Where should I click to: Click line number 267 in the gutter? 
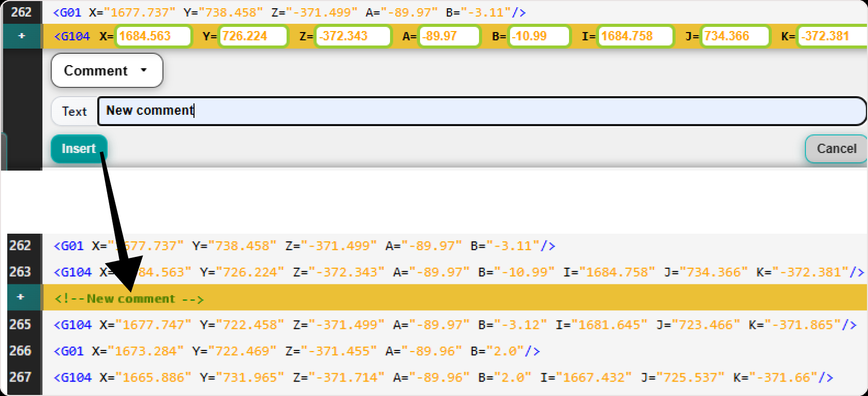20,377
